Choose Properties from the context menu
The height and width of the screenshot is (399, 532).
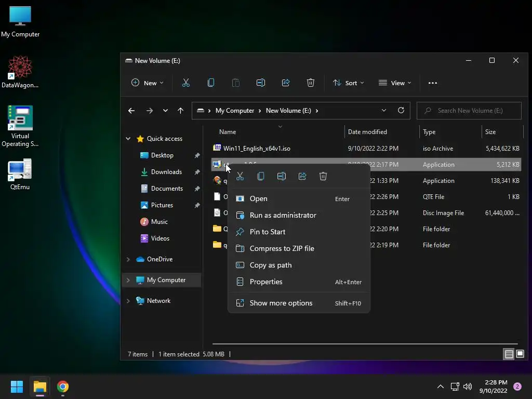coord(299,282)
